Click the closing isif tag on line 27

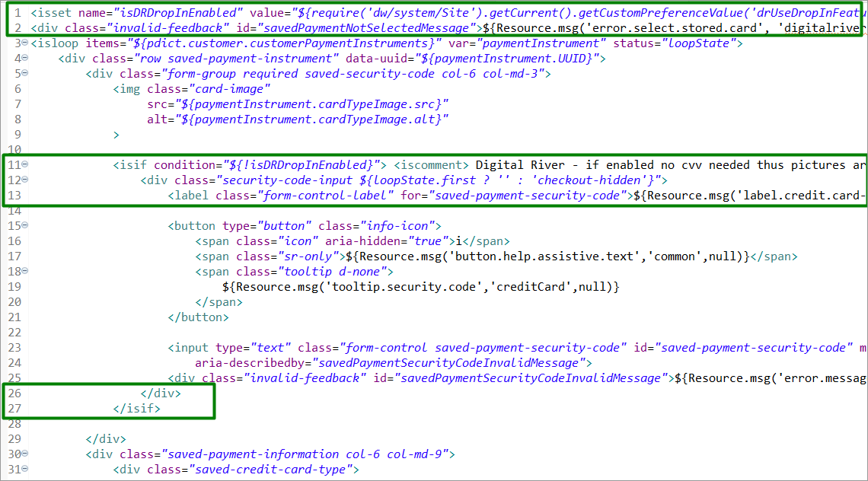click(137, 409)
